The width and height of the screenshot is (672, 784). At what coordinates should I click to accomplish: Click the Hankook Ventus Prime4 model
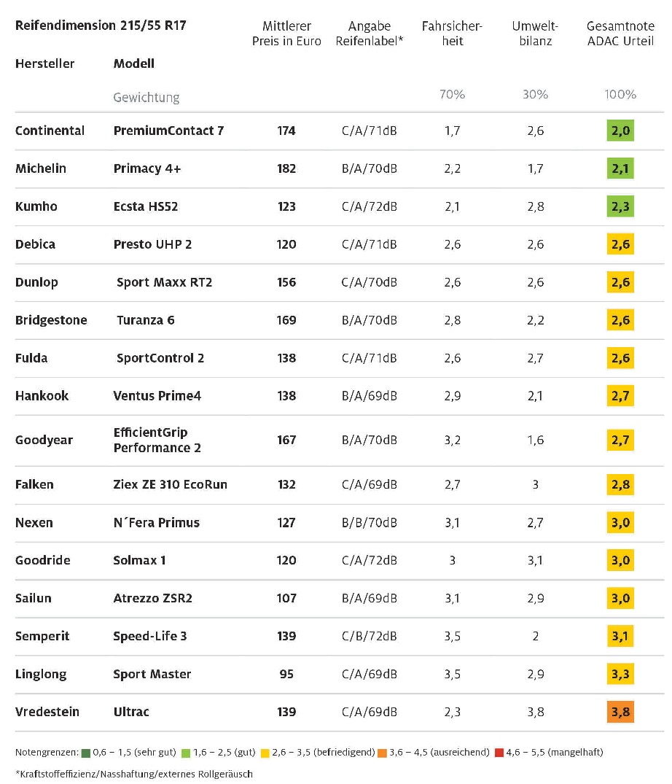[157, 396]
